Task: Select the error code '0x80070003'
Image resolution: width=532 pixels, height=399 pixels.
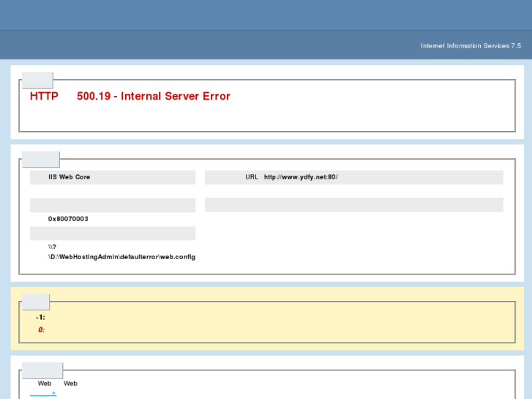Action: coord(68,219)
